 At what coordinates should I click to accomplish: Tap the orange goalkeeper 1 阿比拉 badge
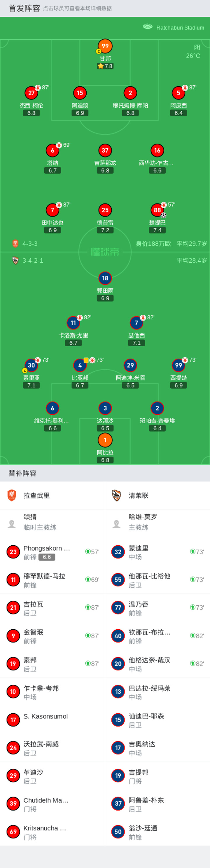[105, 440]
